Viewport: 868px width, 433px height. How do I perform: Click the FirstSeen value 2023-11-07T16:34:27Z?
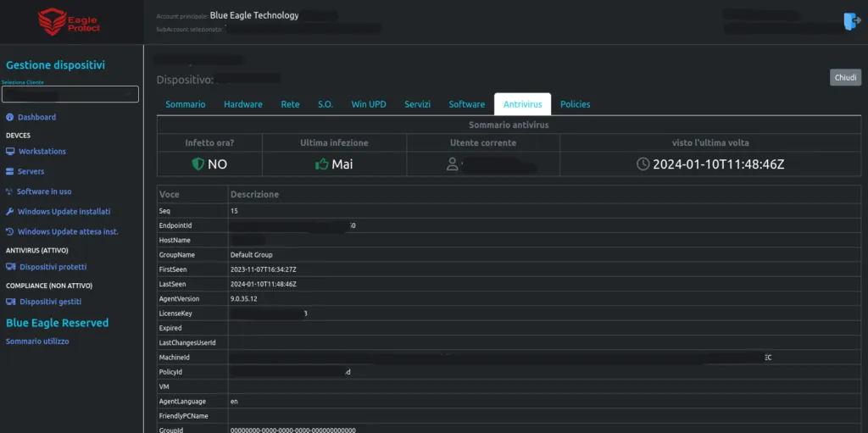coord(264,269)
